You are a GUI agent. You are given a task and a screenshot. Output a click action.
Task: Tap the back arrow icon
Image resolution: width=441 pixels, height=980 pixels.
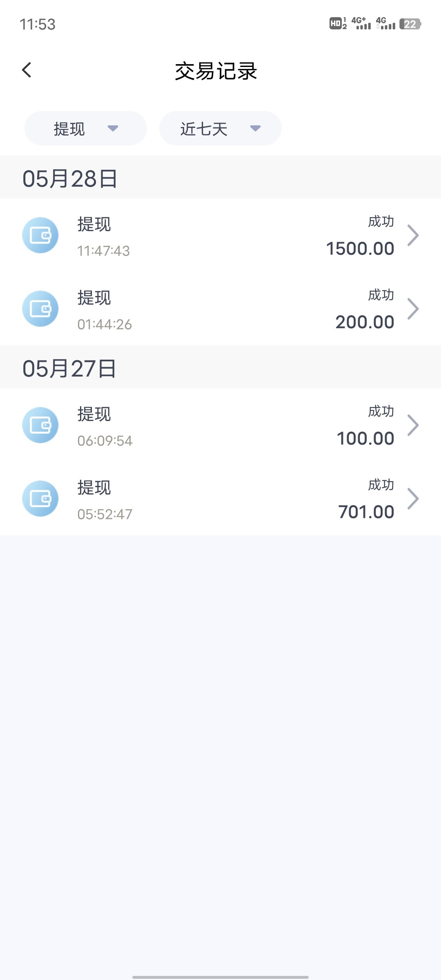27,70
